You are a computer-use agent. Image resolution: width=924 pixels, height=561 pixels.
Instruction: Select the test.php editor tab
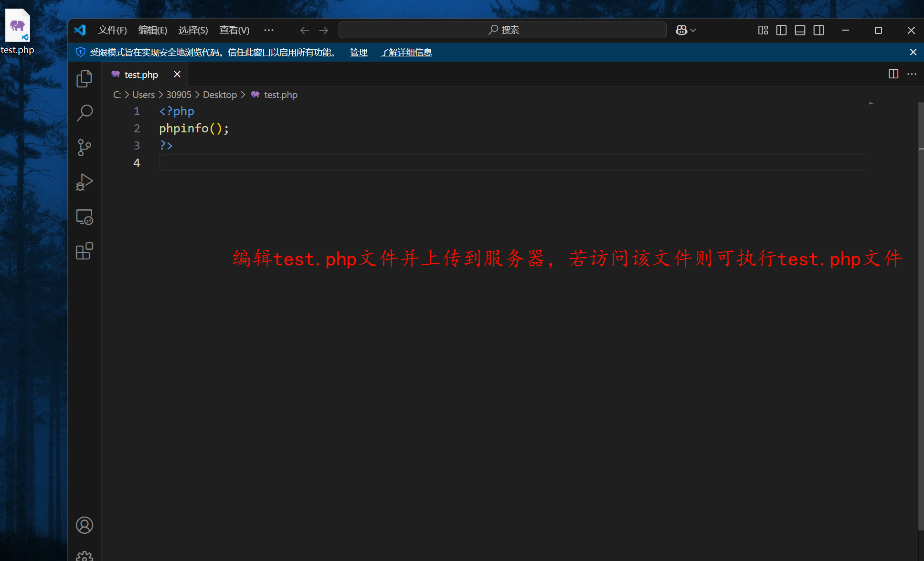pos(141,75)
